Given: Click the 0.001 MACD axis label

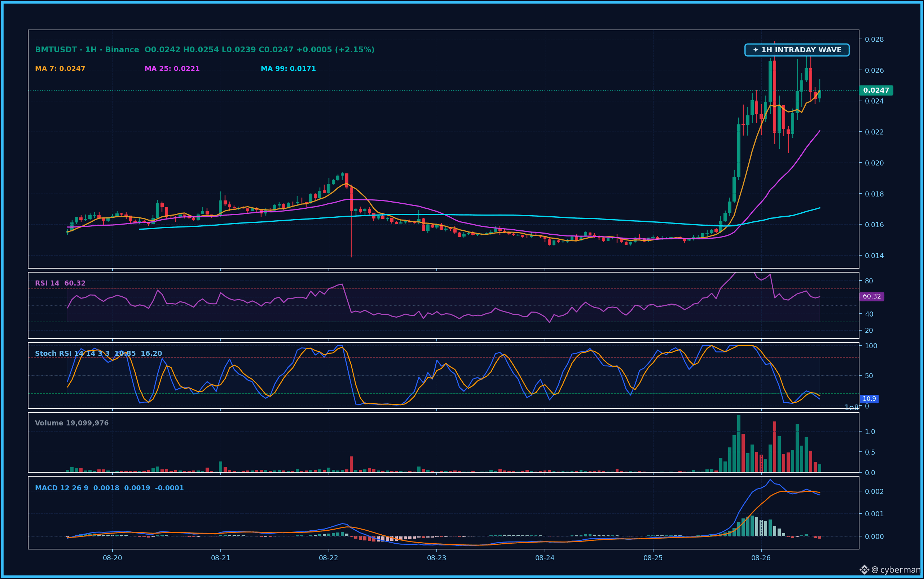Looking at the screenshot, I should (x=874, y=514).
